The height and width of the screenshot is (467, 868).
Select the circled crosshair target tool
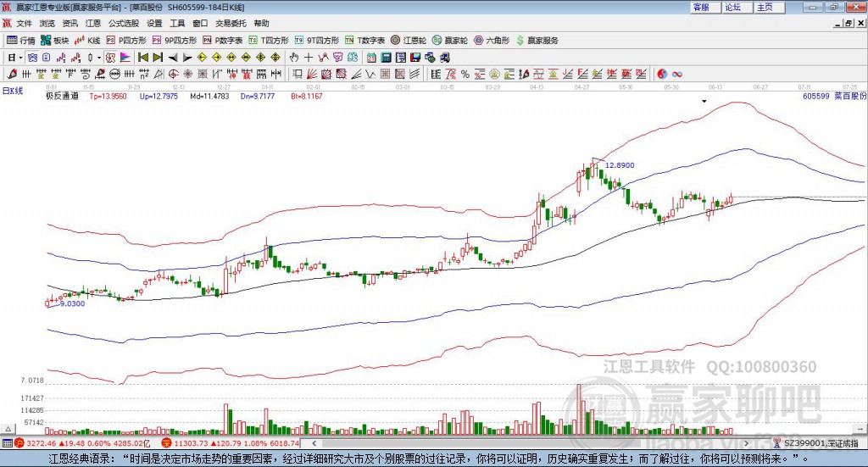tap(173, 74)
